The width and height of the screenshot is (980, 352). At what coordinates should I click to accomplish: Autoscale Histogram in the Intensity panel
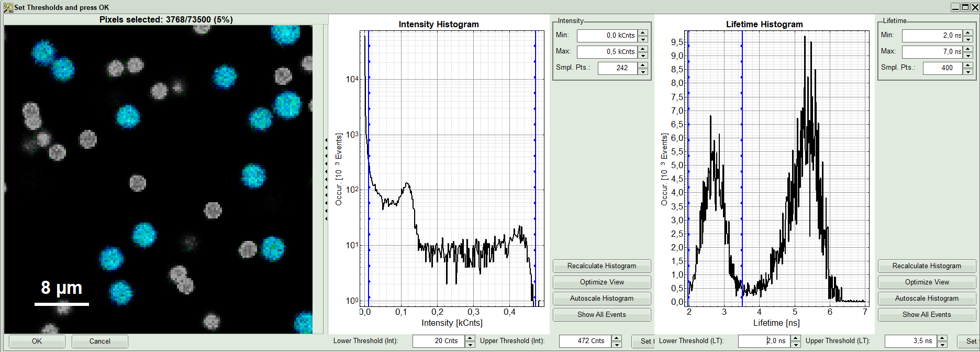coord(602,299)
